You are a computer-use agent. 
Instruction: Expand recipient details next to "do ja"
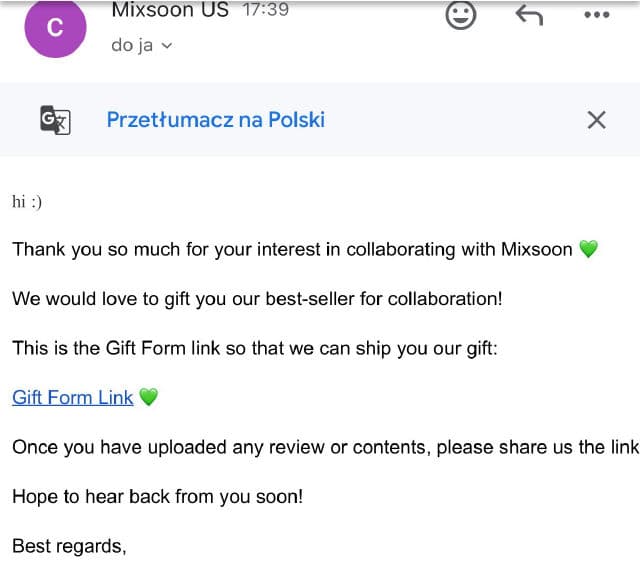click(x=166, y=46)
